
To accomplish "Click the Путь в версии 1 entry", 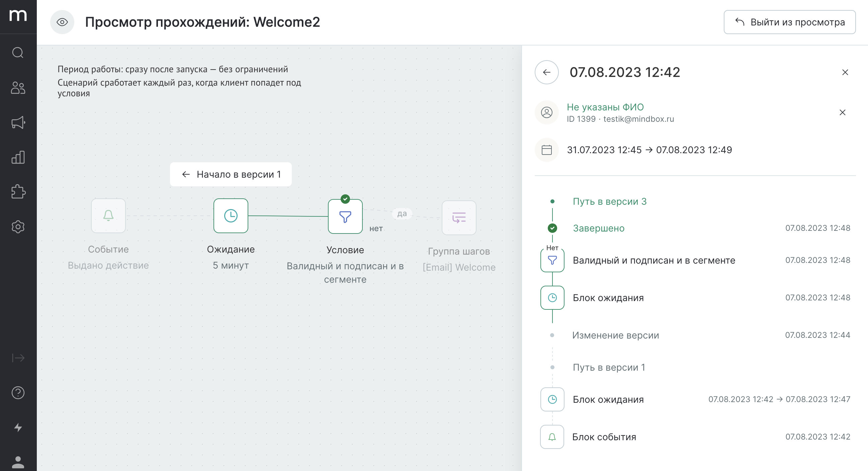I will coord(609,367).
